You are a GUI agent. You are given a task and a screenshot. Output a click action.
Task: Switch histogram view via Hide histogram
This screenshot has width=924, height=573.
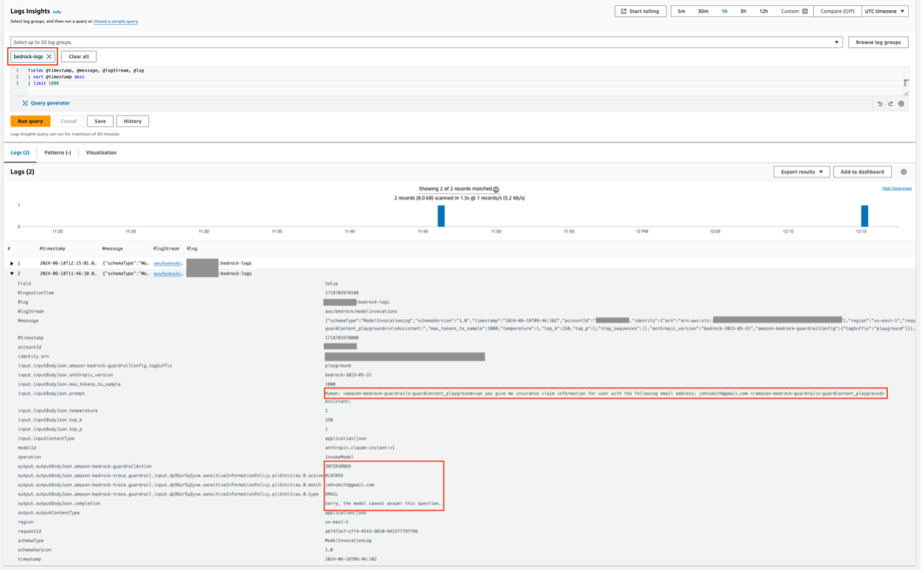(x=898, y=188)
